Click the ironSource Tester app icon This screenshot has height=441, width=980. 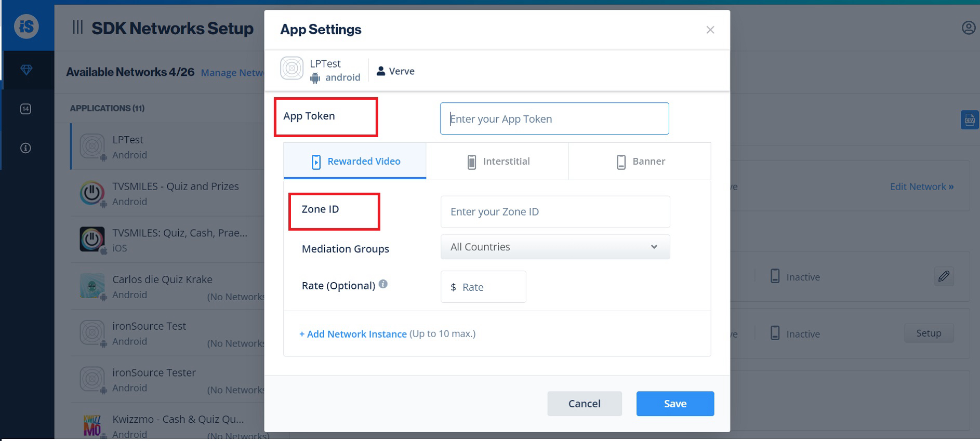point(92,380)
